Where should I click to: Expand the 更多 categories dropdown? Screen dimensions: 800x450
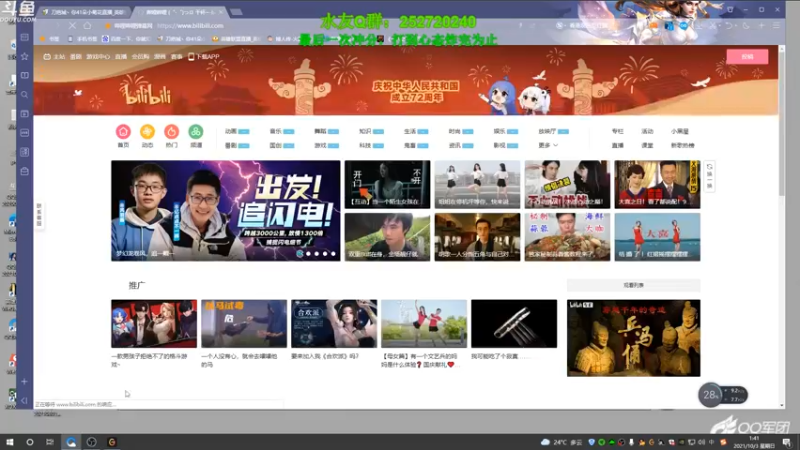click(x=548, y=145)
